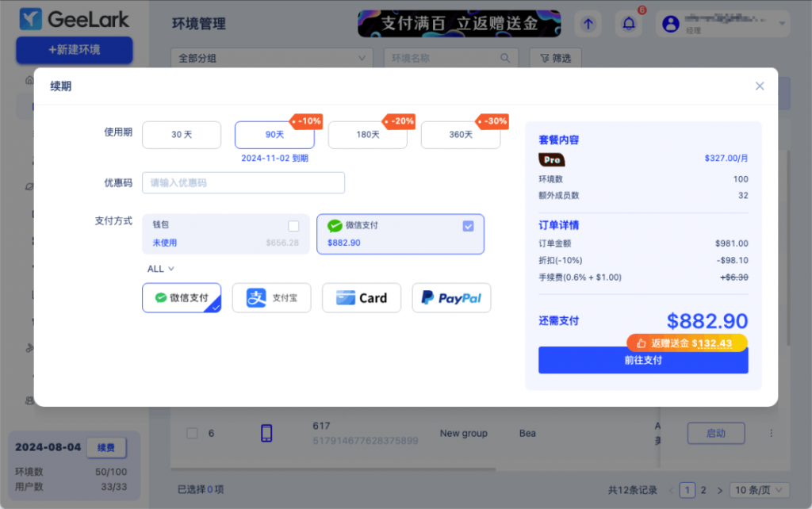Open the notification bell icon
Screen dimensions: 812x509
629,24
